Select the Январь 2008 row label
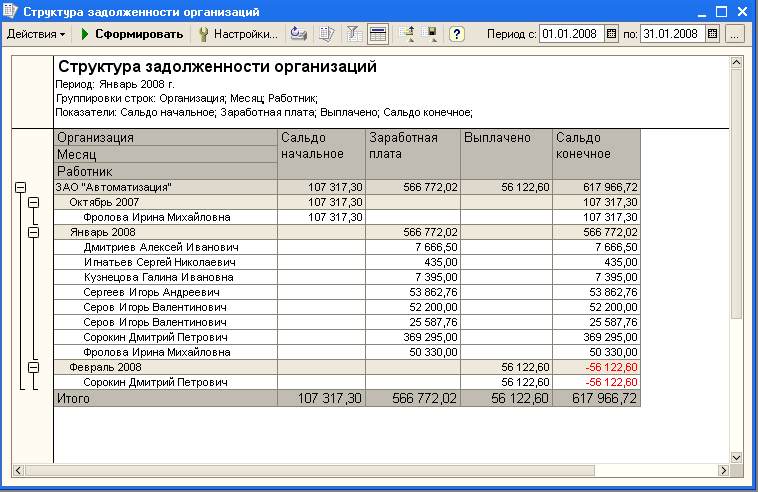Viewport: 758px width, 492px height. coord(102,232)
